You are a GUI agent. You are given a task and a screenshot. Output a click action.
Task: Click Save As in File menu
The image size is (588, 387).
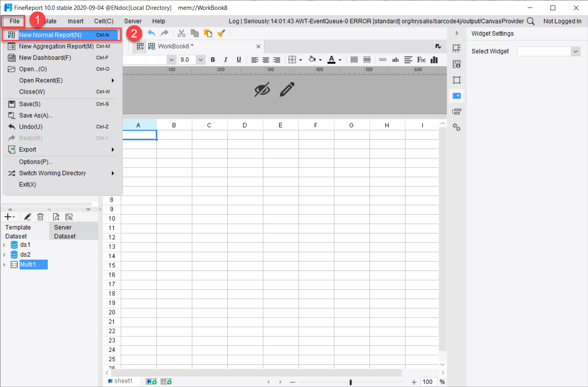coord(61,115)
